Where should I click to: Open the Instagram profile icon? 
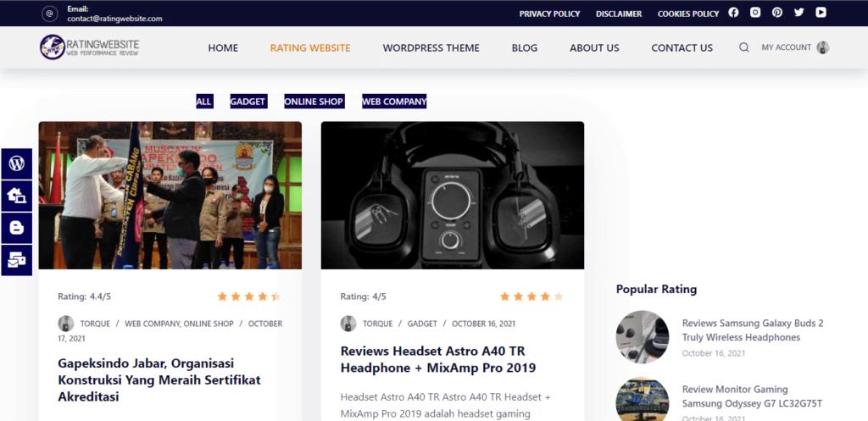click(755, 12)
